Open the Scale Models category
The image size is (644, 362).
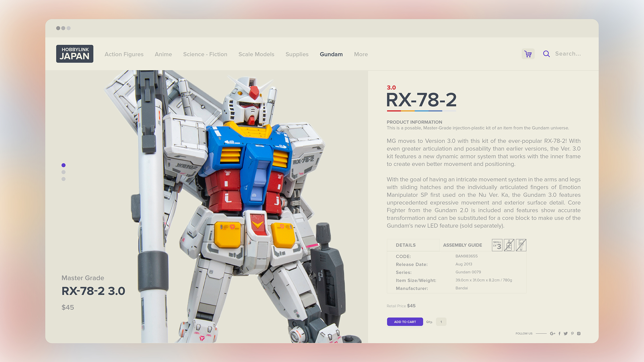tap(256, 54)
